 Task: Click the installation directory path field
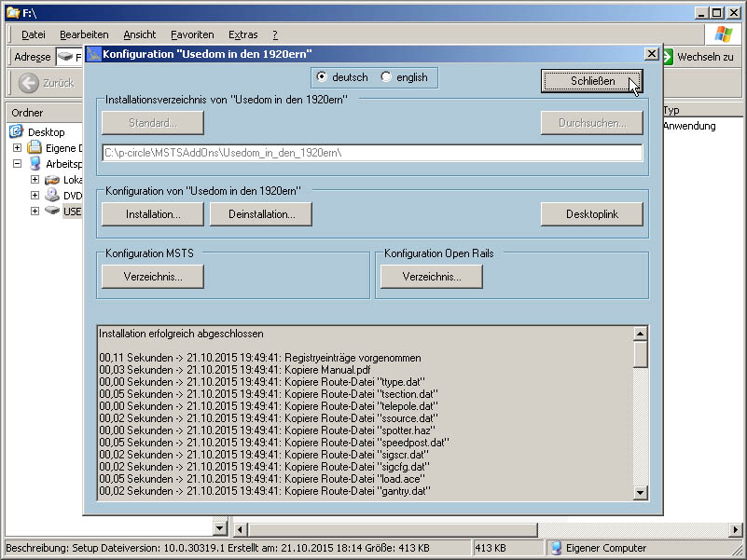coord(371,153)
